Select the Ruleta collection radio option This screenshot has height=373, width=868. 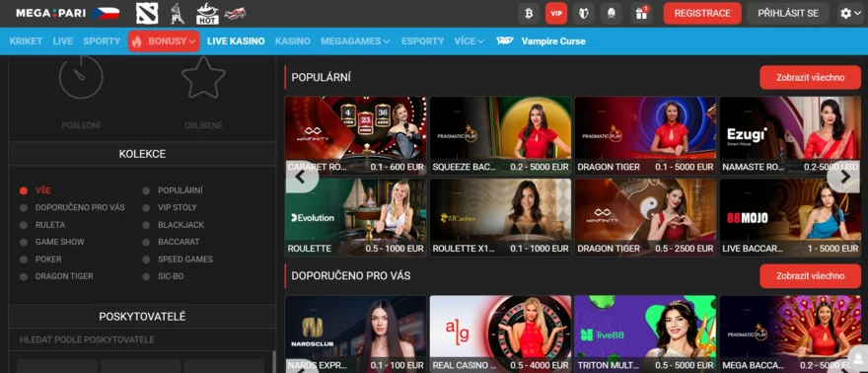coord(24,225)
